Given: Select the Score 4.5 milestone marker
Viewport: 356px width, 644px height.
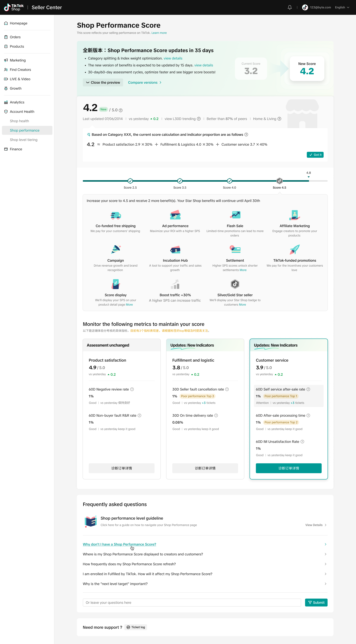Looking at the screenshot, I should [279, 181].
